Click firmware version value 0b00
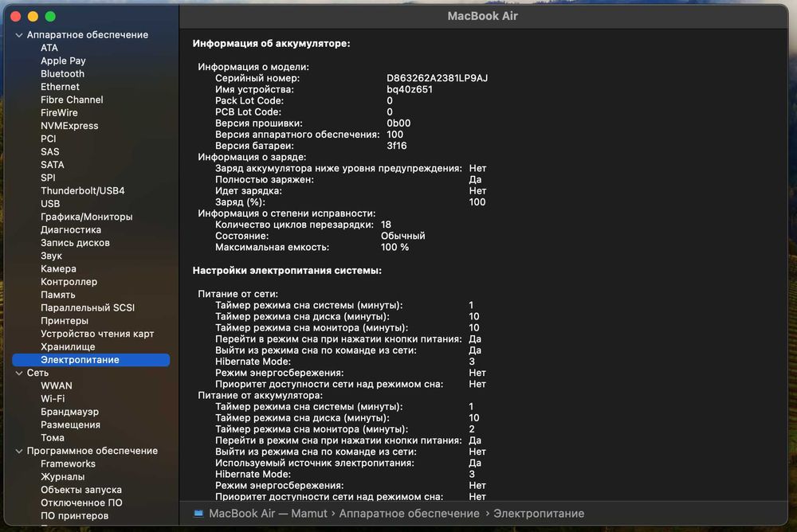Viewport: 797px width, 532px height. click(398, 123)
